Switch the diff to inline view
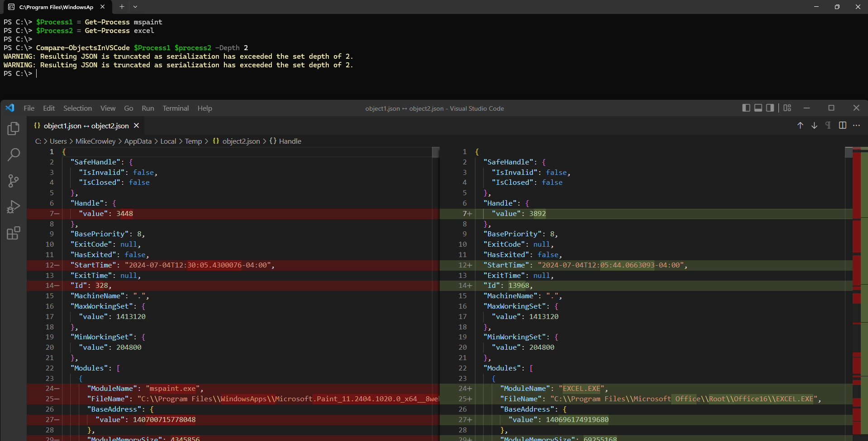 [842, 125]
